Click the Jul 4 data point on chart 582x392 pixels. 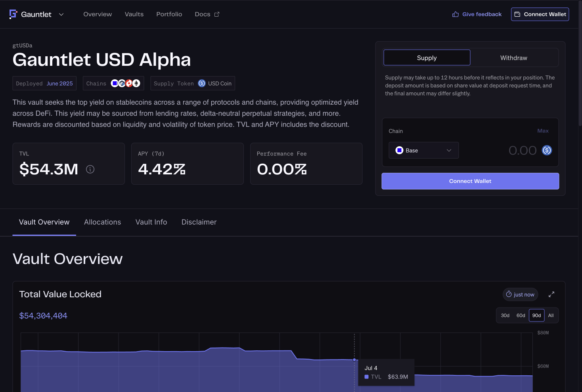(354, 360)
